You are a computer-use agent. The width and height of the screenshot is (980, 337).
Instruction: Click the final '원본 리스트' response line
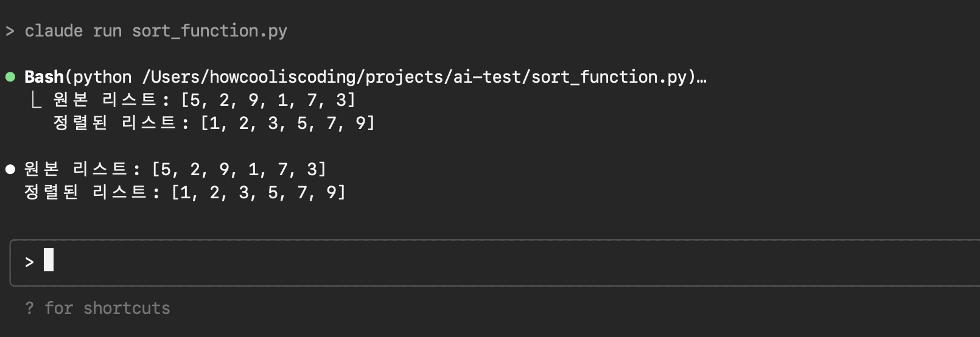click(x=175, y=169)
